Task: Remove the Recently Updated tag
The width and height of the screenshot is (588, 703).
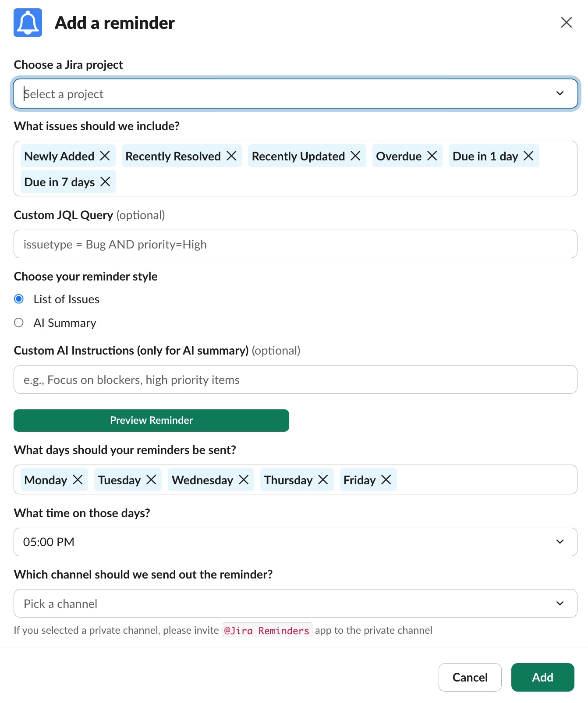Action: (355, 156)
